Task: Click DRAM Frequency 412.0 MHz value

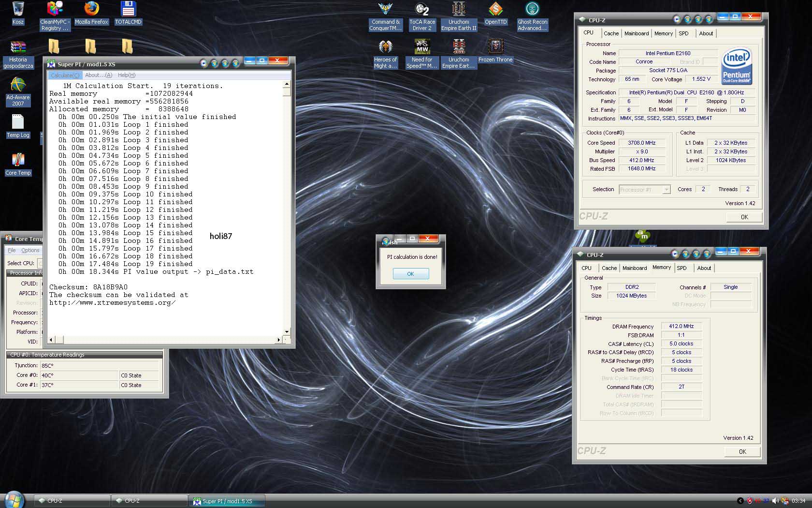Action: (681, 326)
